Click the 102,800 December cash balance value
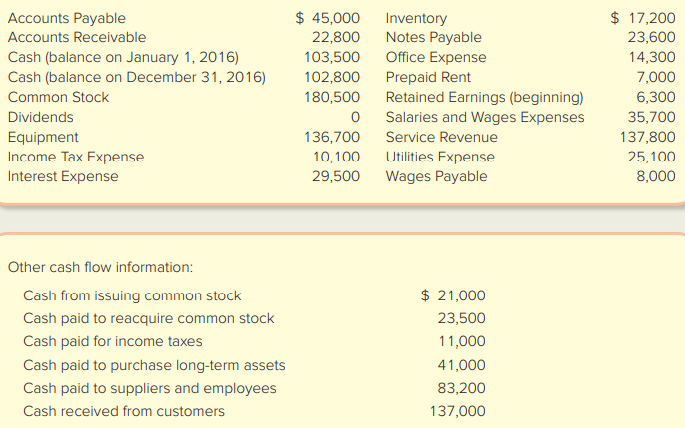The height and width of the screenshot is (428, 685). pos(332,77)
